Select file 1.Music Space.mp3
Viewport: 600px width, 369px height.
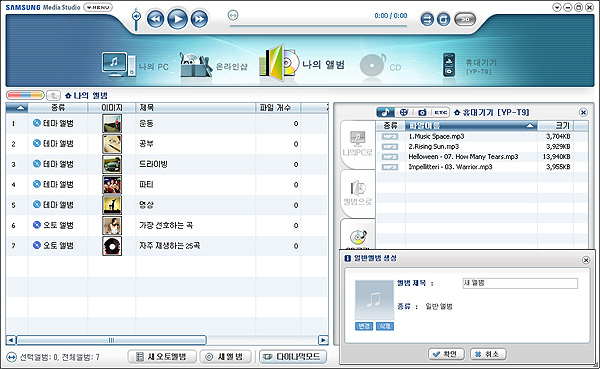pos(436,136)
